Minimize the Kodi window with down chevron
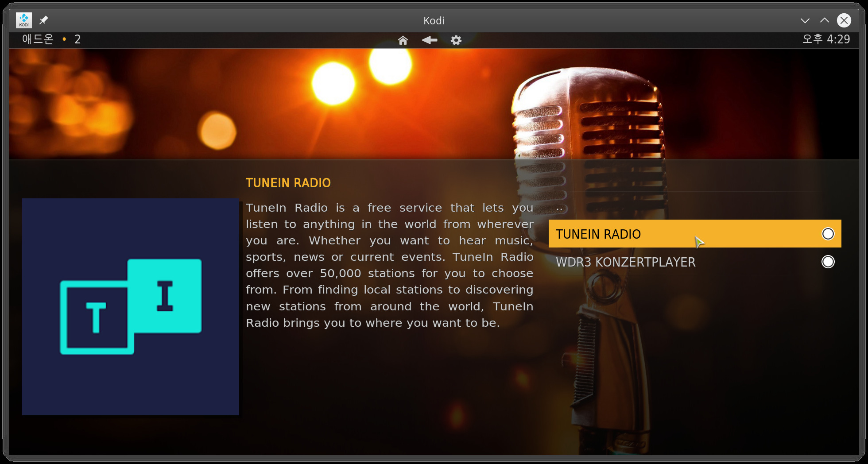The image size is (868, 464). [x=805, y=20]
